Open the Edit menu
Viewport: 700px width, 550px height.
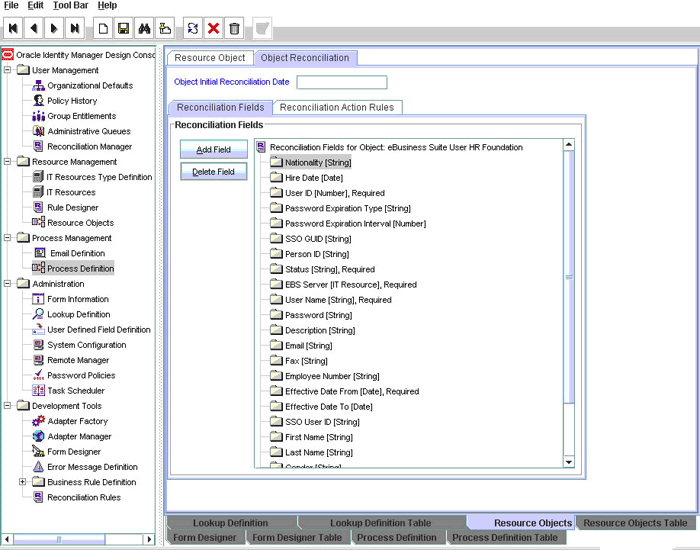click(35, 5)
